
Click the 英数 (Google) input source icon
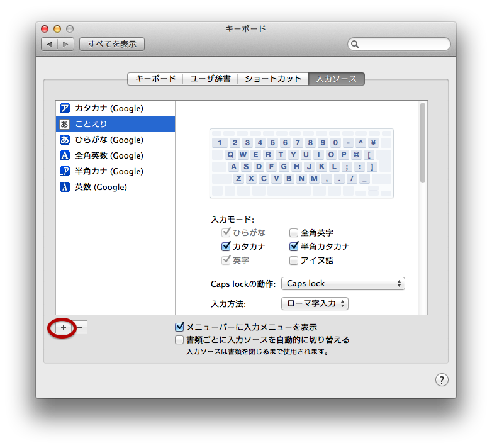click(x=65, y=187)
